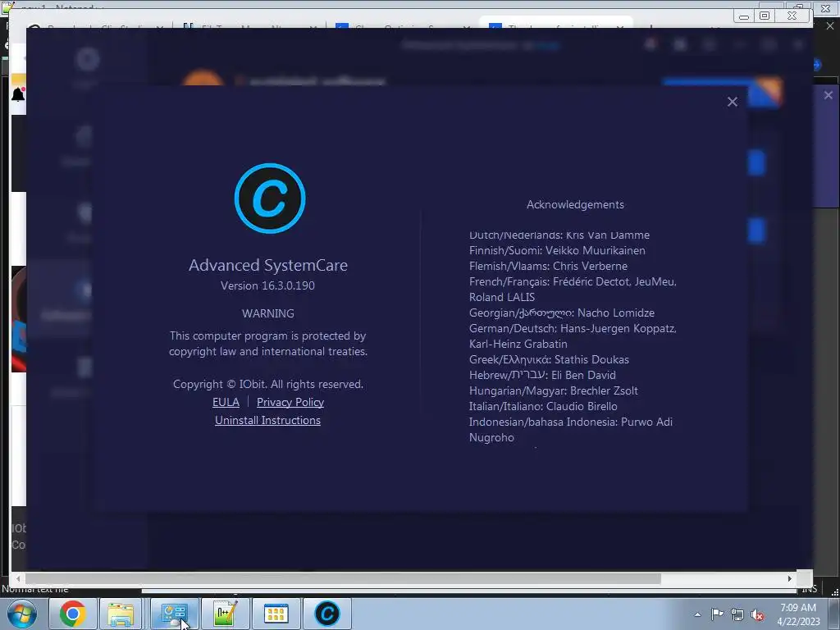Select the Flemish/Vlaams: Chris Verberne line

[548, 266]
